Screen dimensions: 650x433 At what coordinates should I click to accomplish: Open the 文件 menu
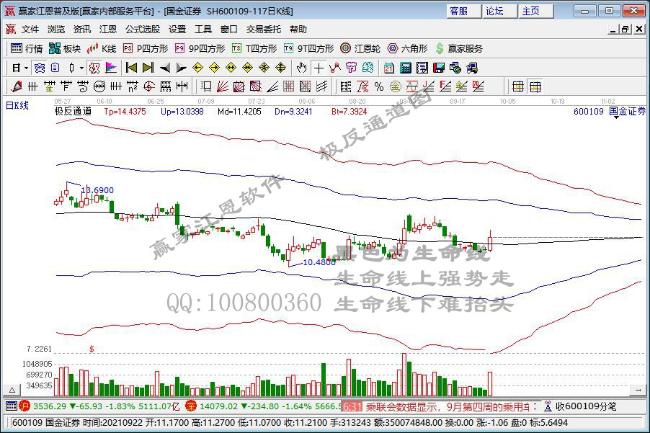coord(30,29)
